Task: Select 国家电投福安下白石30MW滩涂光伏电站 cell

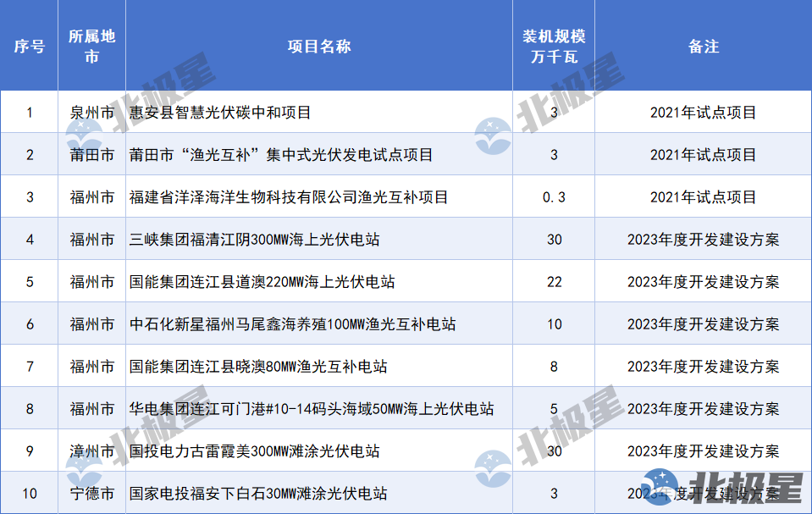Action: click(258, 493)
